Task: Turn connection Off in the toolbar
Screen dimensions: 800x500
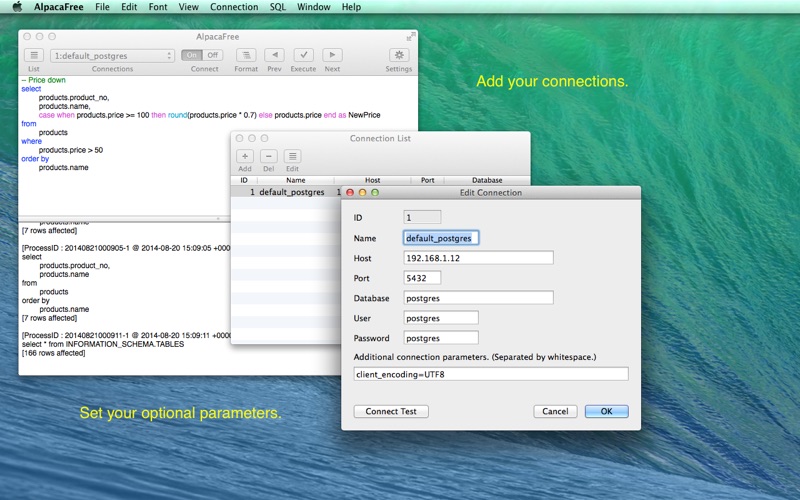Action: 213,55
